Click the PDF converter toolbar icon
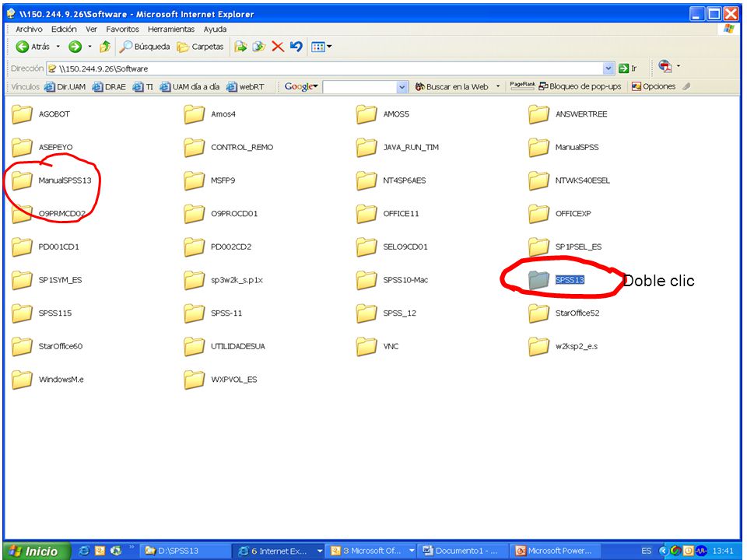Screen dimensions: 747x560 (x=665, y=66)
